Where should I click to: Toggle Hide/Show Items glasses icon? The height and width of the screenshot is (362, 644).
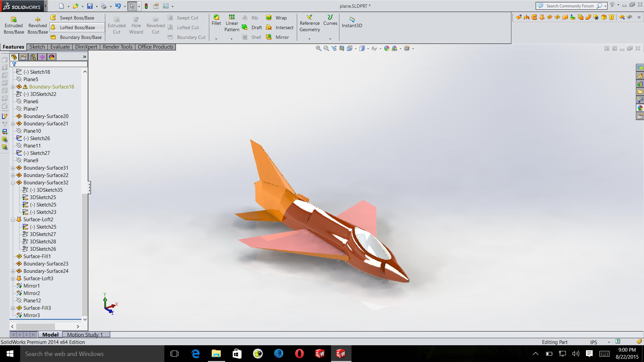(x=374, y=48)
